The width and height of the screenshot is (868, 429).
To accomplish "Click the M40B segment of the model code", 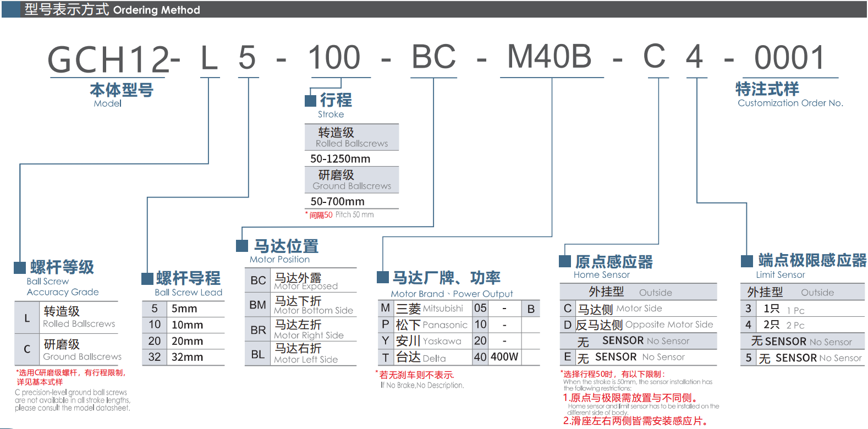I will tap(549, 57).
